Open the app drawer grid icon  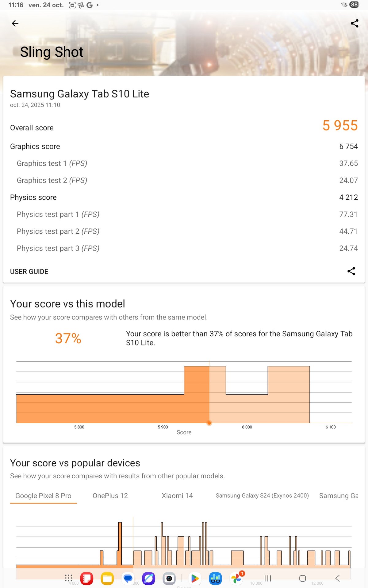pyautogui.click(x=68, y=578)
